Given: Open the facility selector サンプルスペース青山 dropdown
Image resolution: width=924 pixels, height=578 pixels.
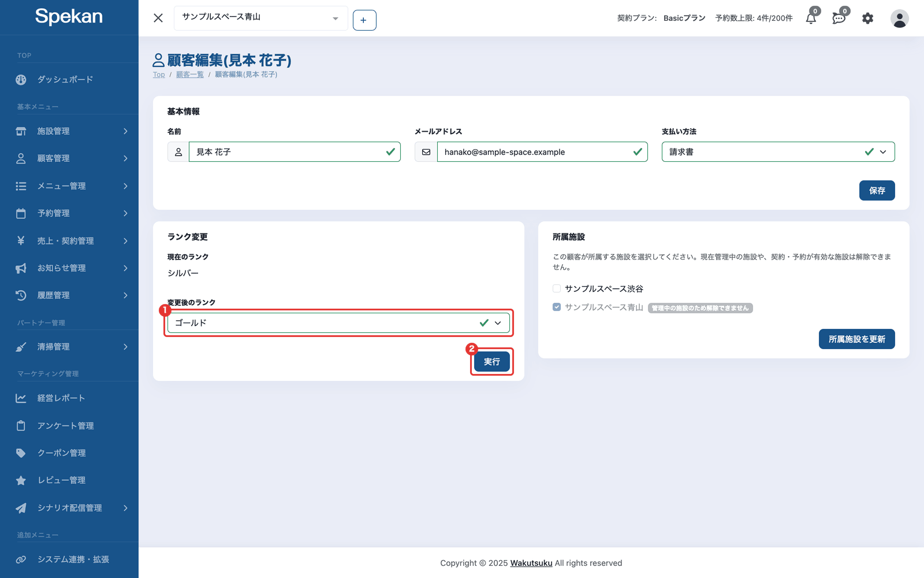Looking at the screenshot, I should pyautogui.click(x=260, y=18).
